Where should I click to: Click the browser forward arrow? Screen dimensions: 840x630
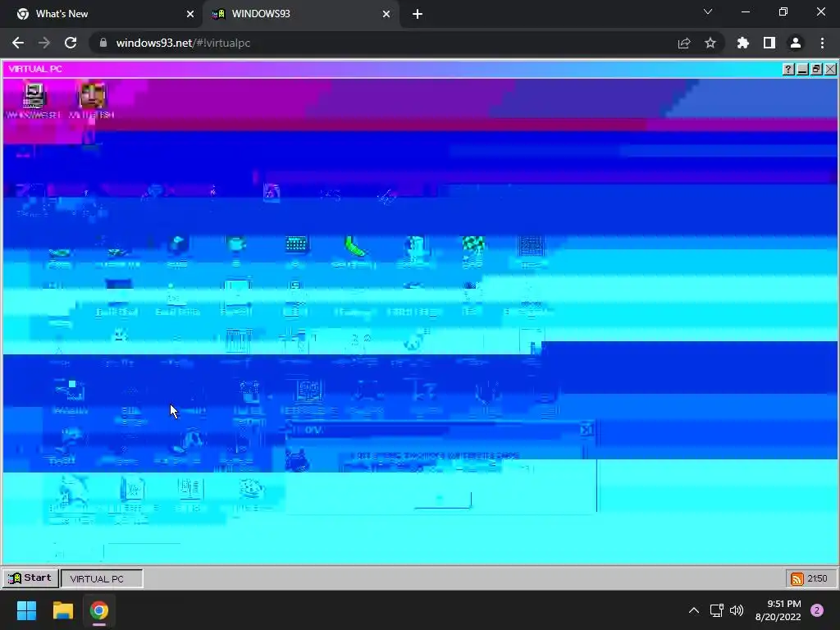pos(44,43)
